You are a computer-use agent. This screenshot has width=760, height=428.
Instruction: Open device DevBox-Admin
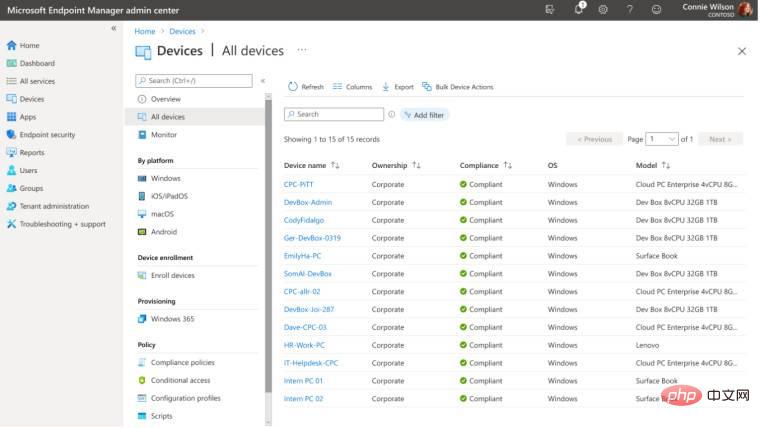[x=308, y=203]
